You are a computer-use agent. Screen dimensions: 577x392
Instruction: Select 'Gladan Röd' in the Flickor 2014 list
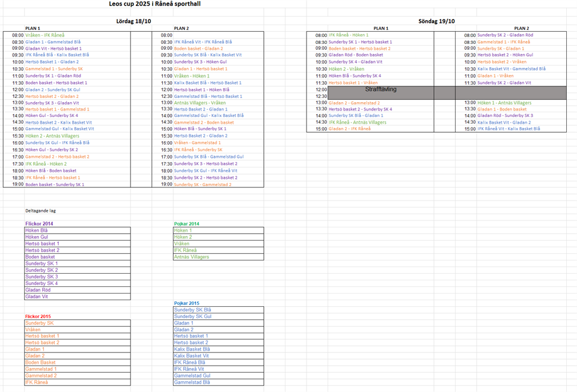(38, 290)
